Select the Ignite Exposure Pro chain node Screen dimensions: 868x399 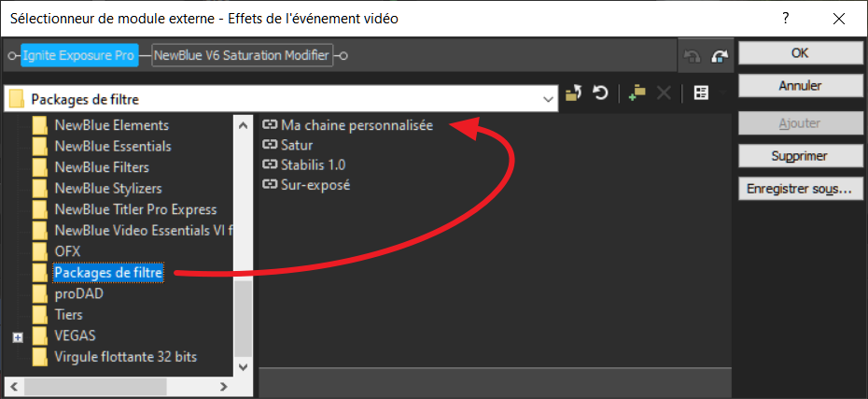click(x=79, y=55)
